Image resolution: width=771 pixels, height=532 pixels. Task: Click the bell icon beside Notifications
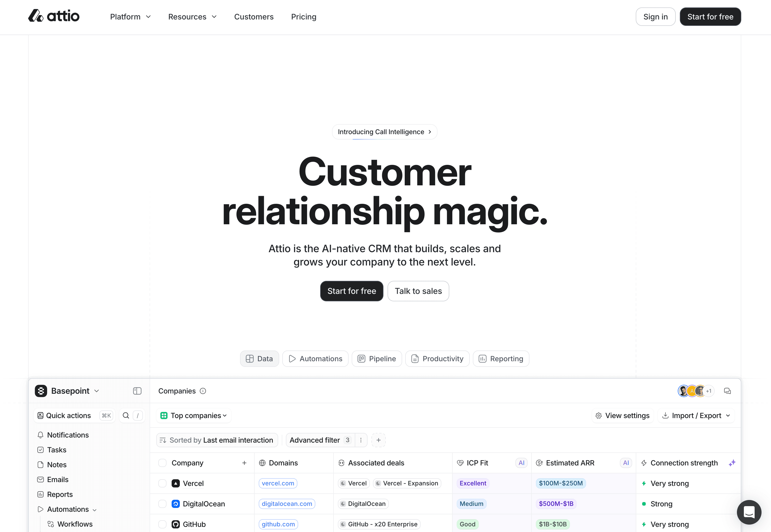pyautogui.click(x=40, y=435)
